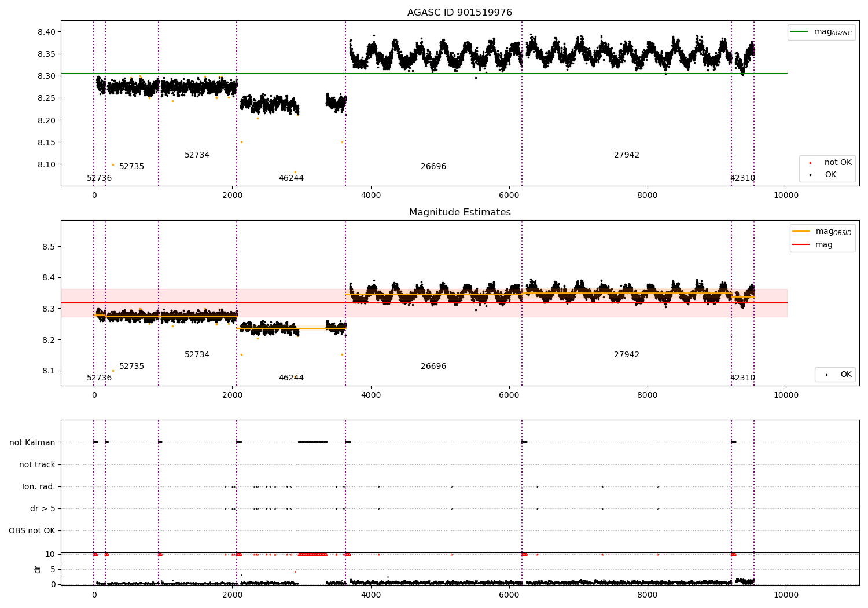Screen dimensions: 868x608
Task: Click obsid label 27942 in top panel
Action: (x=627, y=155)
